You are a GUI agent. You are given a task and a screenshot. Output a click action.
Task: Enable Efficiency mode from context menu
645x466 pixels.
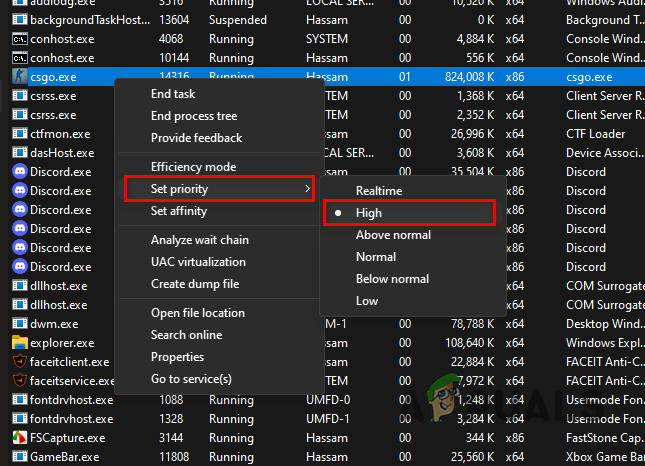pyautogui.click(x=193, y=167)
